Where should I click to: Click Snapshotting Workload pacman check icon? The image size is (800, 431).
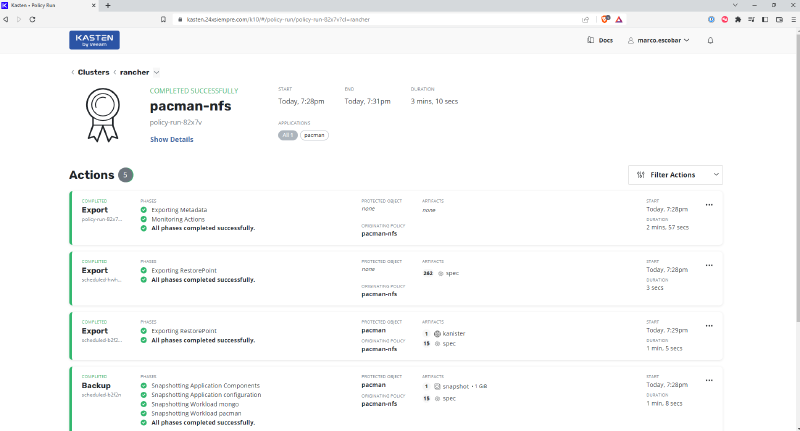click(x=144, y=413)
